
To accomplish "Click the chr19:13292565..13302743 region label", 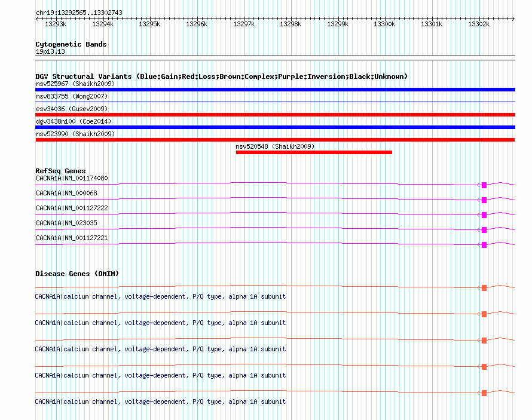I will click(79, 13).
